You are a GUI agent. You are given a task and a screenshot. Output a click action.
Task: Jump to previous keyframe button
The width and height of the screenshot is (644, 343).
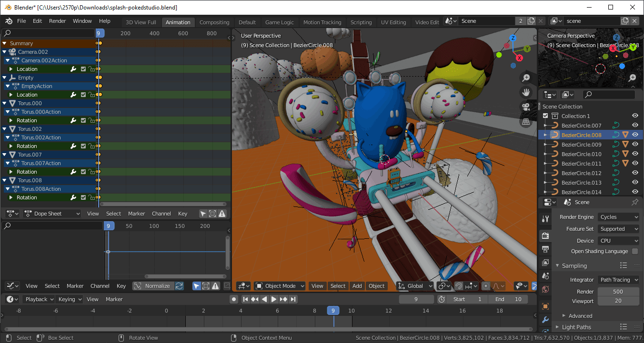pos(255,299)
